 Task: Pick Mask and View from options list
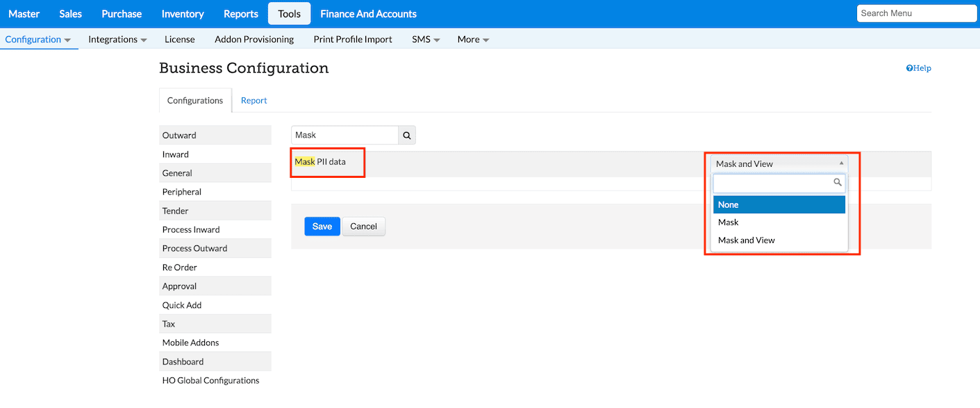point(779,240)
